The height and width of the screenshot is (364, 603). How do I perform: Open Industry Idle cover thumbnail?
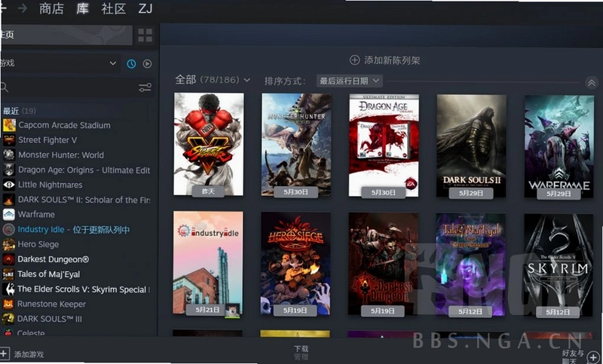[x=208, y=262]
